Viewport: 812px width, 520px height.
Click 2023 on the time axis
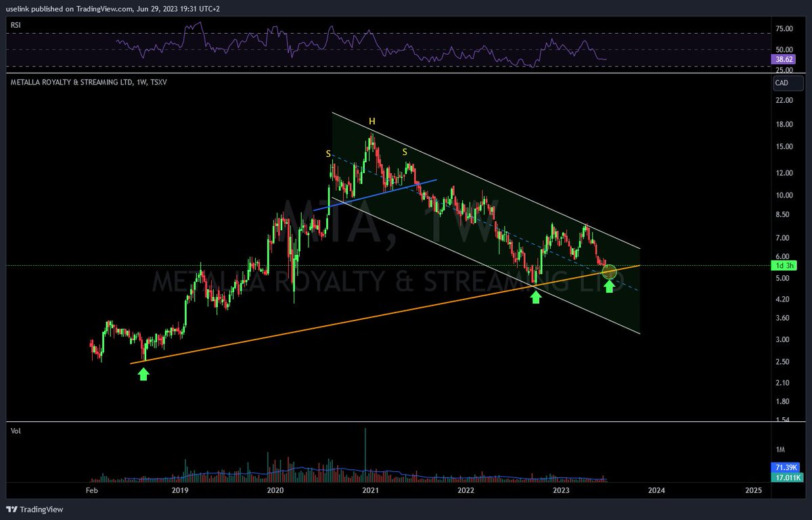coord(561,490)
